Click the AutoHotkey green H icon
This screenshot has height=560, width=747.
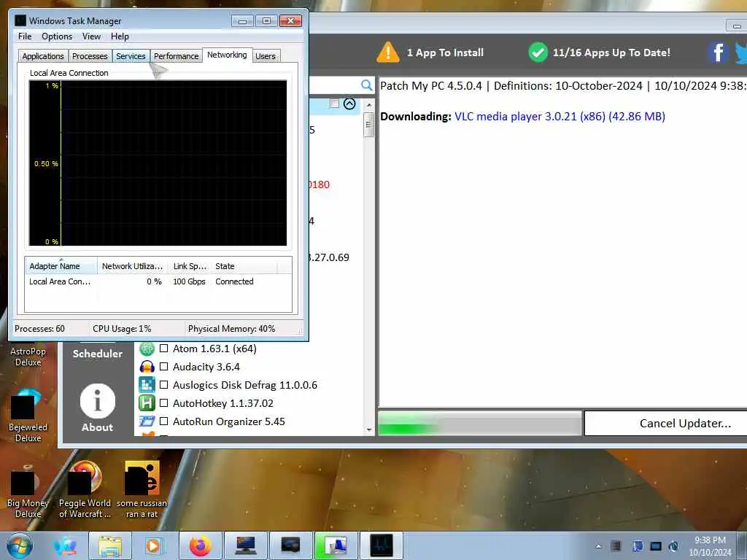[x=147, y=403]
